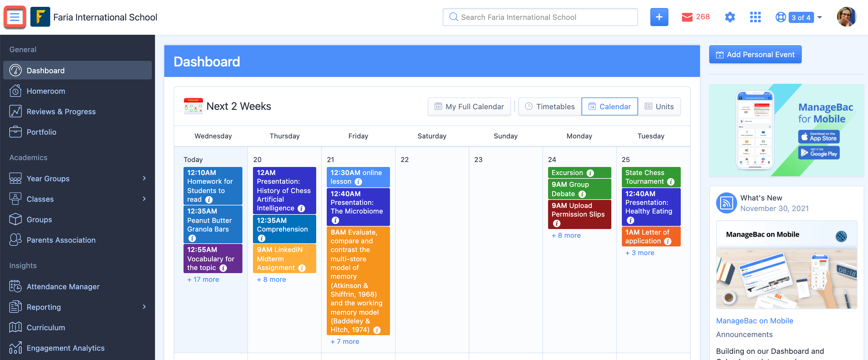Image resolution: width=868 pixels, height=360 pixels.
Task: Switch to the Units tab
Action: tap(659, 107)
